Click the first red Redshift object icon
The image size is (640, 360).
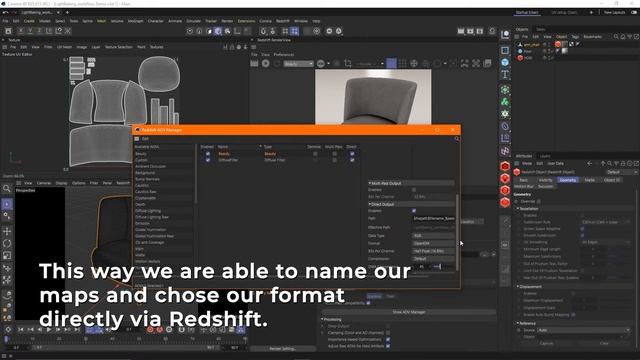(x=505, y=166)
